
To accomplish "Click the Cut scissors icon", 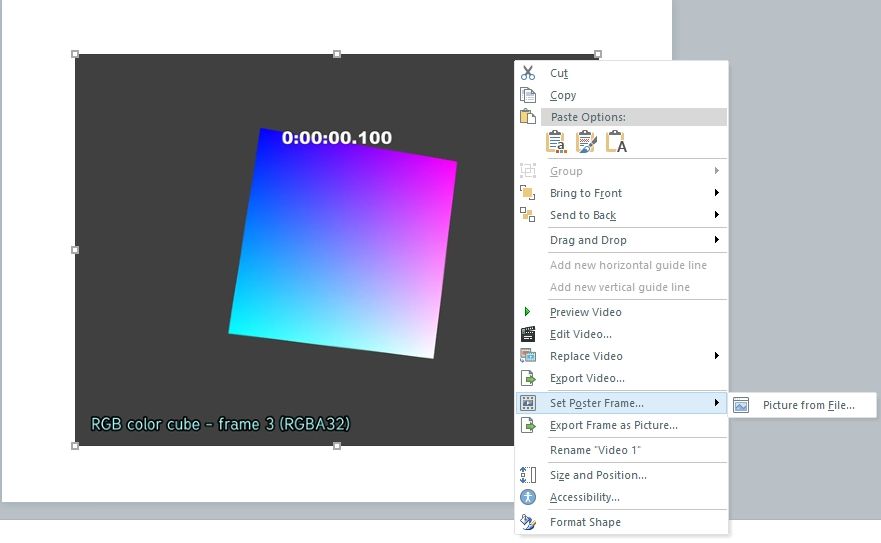I will pyautogui.click(x=528, y=73).
